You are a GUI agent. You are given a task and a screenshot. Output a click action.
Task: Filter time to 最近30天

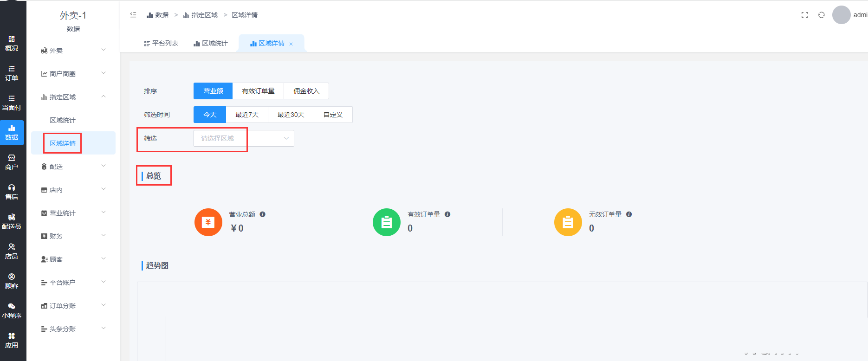pos(291,115)
